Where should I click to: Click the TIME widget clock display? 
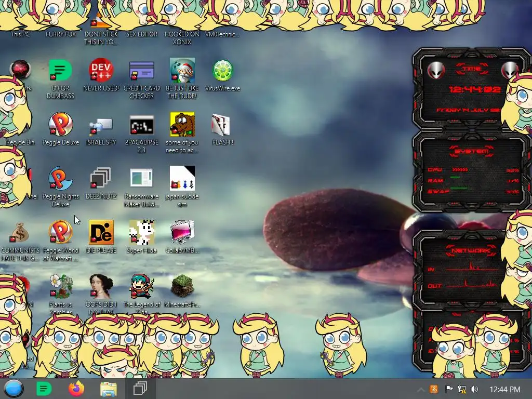coord(474,89)
